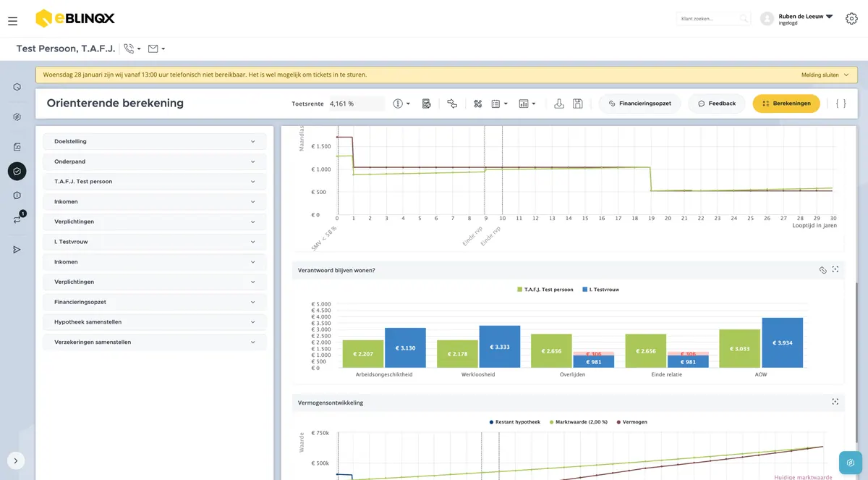The image size is (868, 480).
Task: Expand the Verzekeringen samenstellen section
Action: [155, 342]
